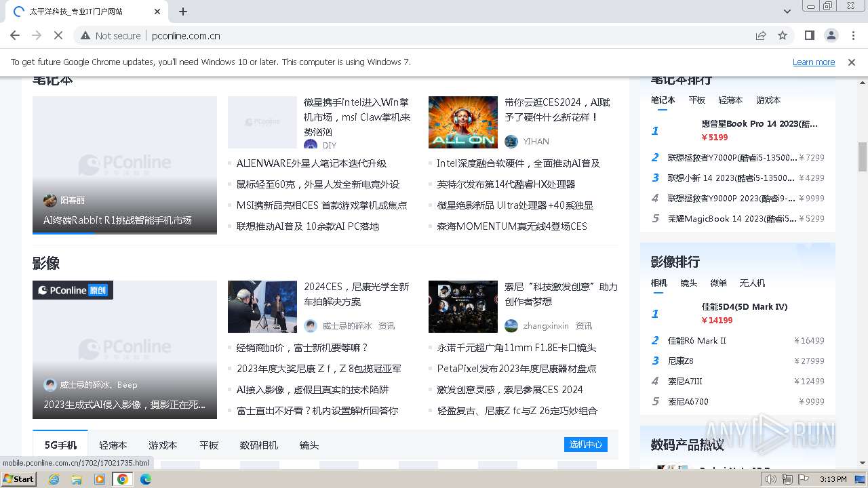This screenshot has height=488, width=868.
Task: Stop loading the page
Action: pyautogui.click(x=58, y=35)
